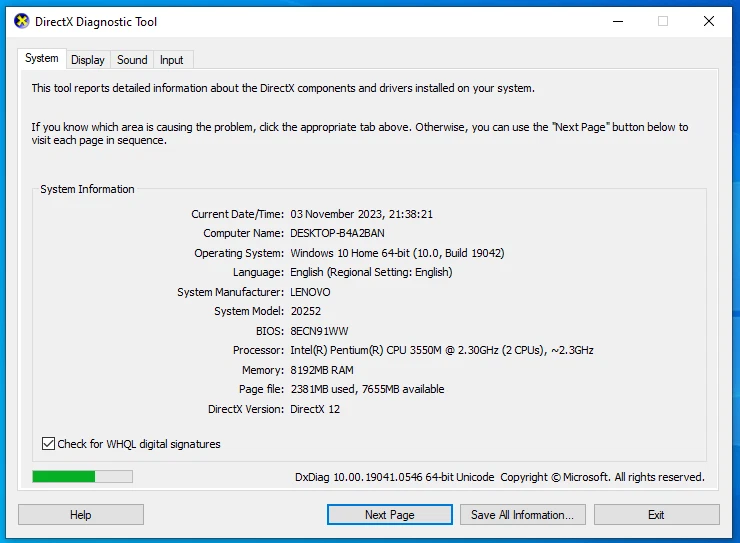Switch to the System tab
The image size is (740, 543).
[x=42, y=58]
